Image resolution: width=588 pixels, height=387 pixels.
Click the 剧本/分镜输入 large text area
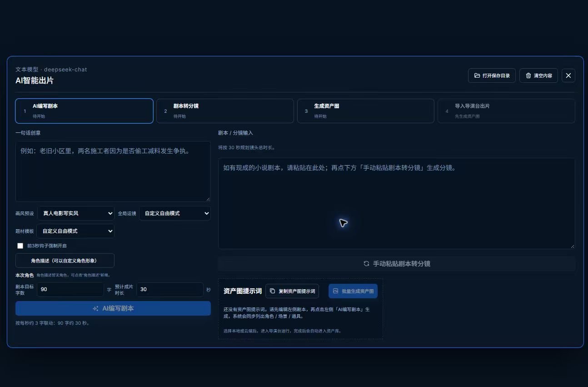(x=397, y=203)
